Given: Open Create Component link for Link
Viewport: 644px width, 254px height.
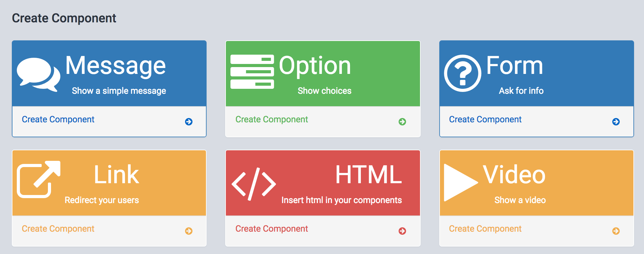Looking at the screenshot, I should (x=58, y=229).
